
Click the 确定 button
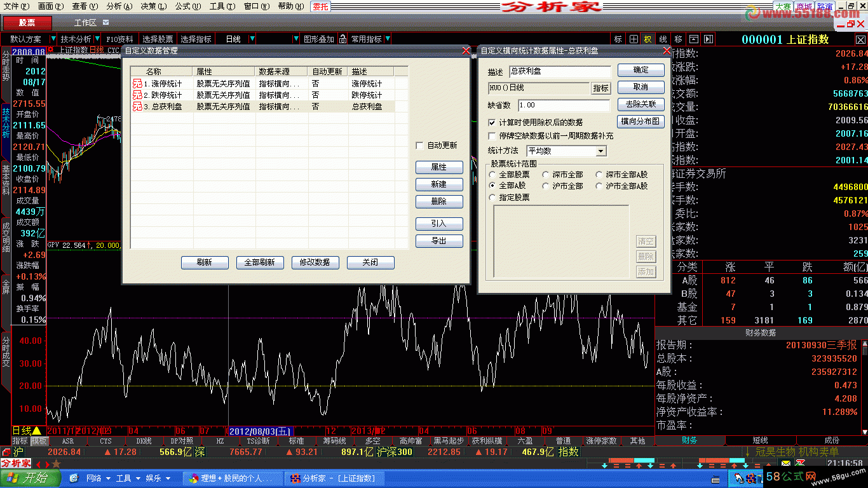pos(641,70)
